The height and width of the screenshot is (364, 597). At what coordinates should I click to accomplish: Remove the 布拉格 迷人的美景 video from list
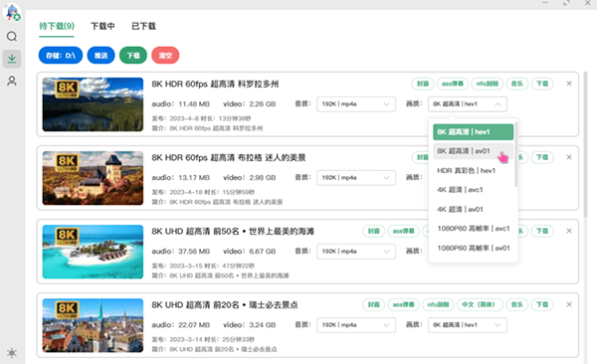(x=569, y=157)
